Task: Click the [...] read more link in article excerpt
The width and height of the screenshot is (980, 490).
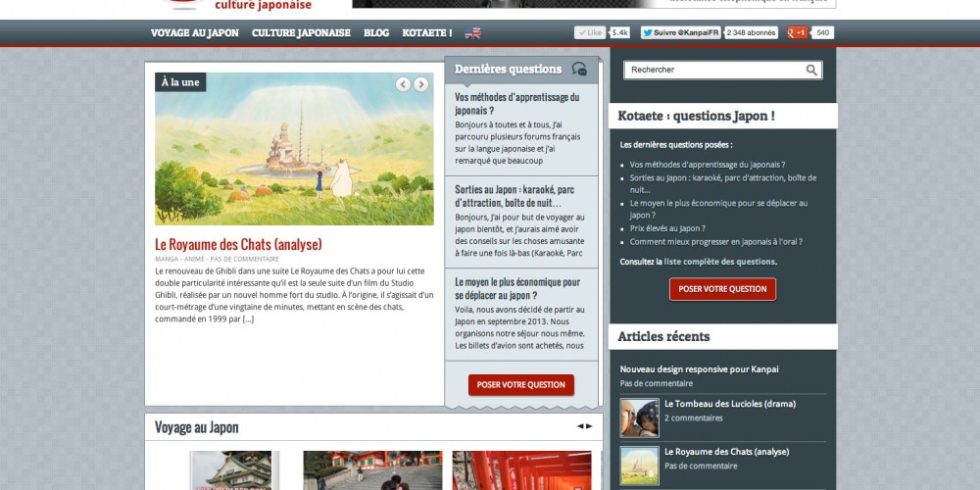Action: (x=248, y=319)
